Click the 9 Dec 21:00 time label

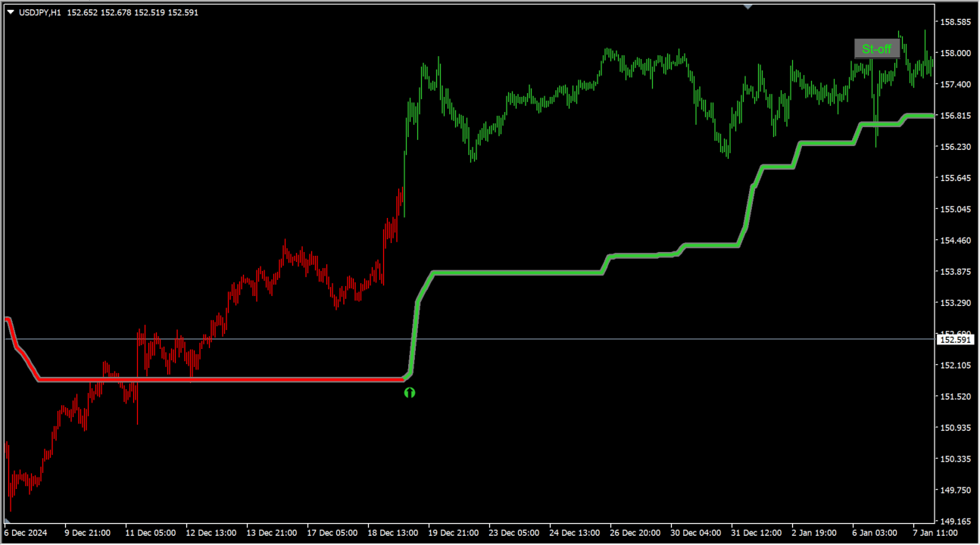click(88, 533)
